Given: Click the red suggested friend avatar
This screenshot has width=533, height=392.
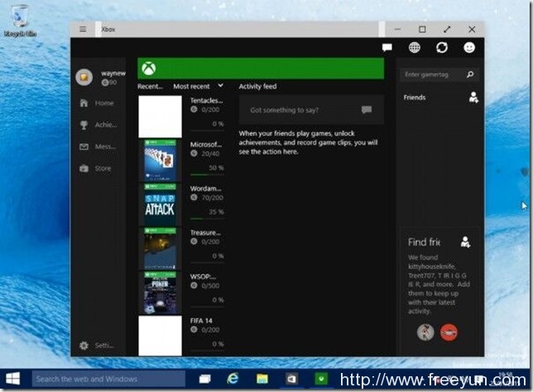Looking at the screenshot, I should (x=449, y=332).
